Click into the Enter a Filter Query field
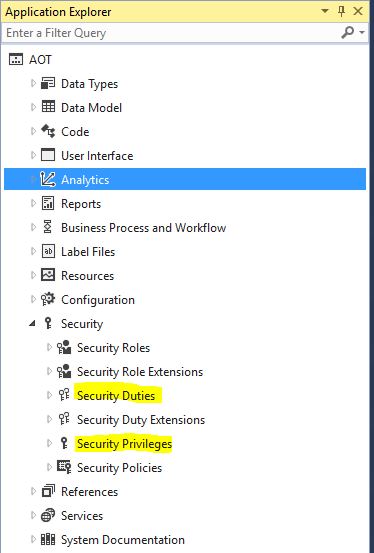Viewport: 374px width, 553px height. (171, 33)
